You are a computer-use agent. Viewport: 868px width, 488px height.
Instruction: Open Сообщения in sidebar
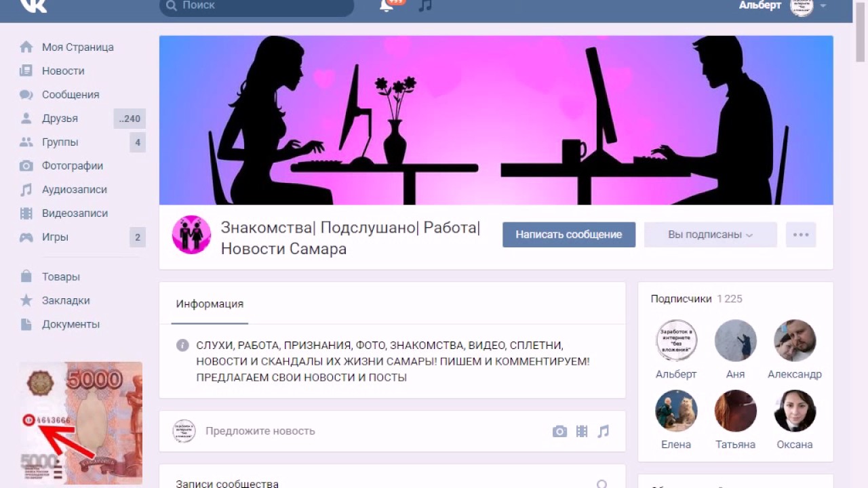(71, 95)
